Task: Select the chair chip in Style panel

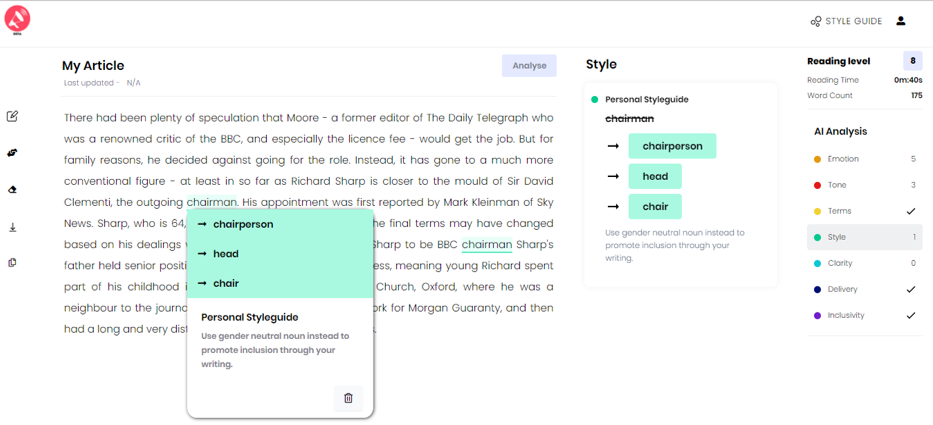Action: coord(655,207)
